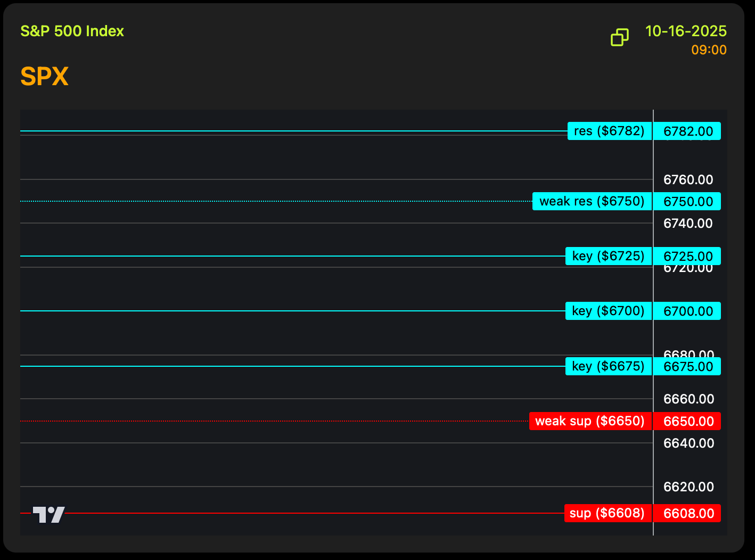The height and width of the screenshot is (560, 755).
Task: Click the 6650.00 red price tag
Action: 687,422
